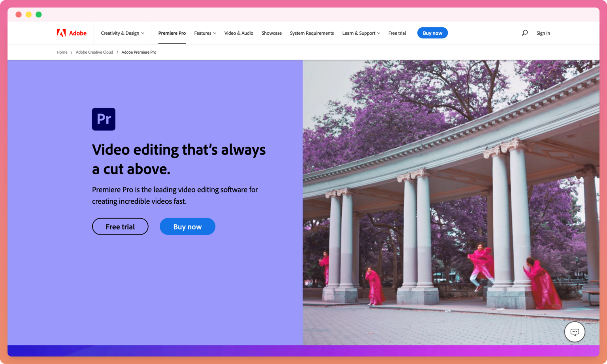
Task: Open System Requirements
Action: pyautogui.click(x=312, y=33)
